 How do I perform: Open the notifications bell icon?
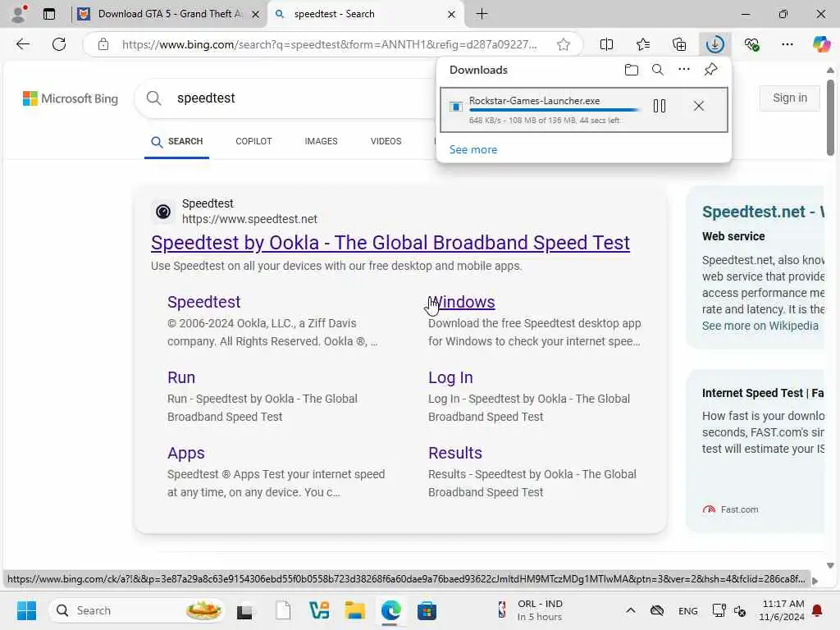(818, 610)
